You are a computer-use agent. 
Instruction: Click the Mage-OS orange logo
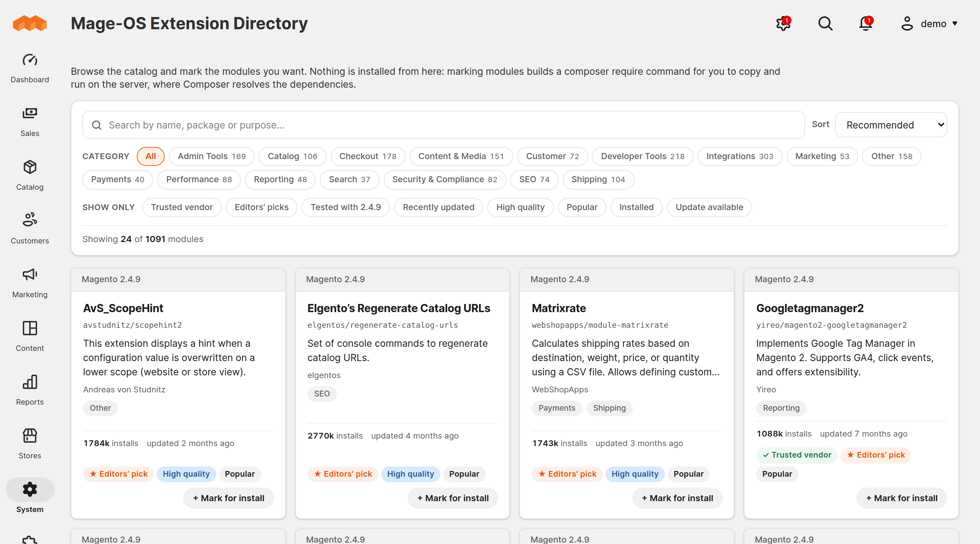point(30,23)
